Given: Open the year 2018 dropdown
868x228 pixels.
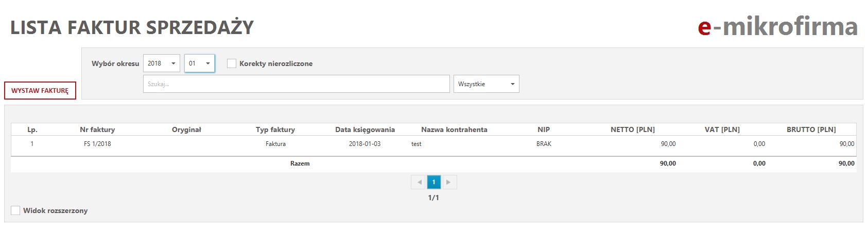Looking at the screenshot, I should coord(161,63).
